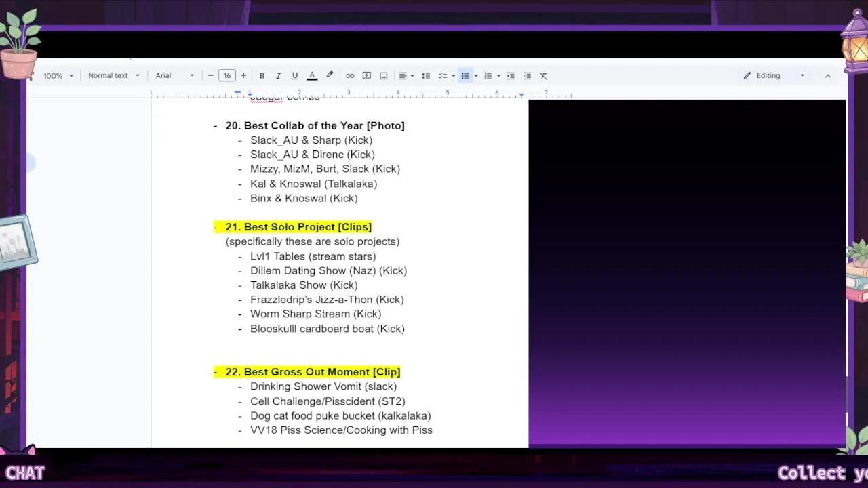Click the CHAT label in overlay
Viewport: 868px width, 488px height.
pyautogui.click(x=25, y=473)
